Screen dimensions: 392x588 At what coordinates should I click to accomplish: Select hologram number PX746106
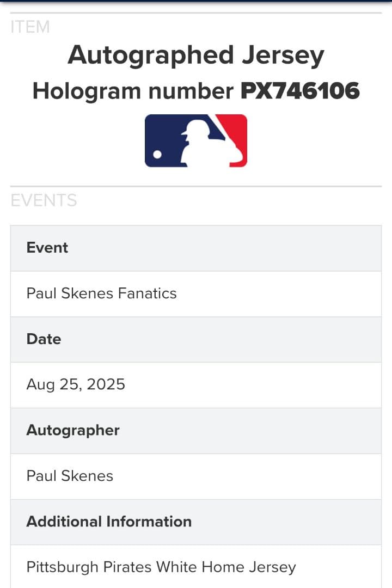(300, 91)
